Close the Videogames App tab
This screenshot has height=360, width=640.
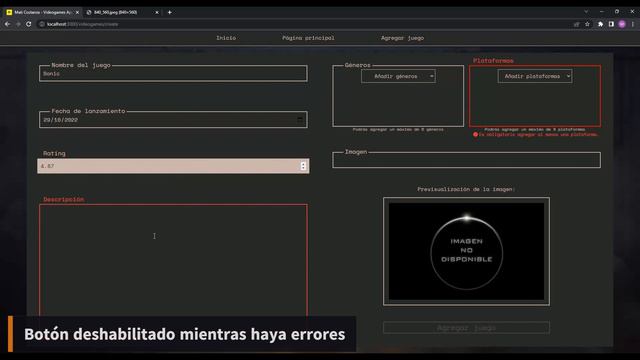77,12
